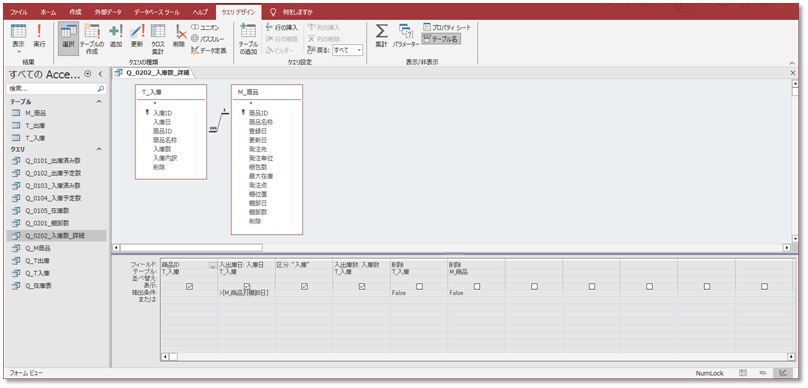Open the ホーム tab
Image resolution: width=808 pixels, height=388 pixels.
(48, 11)
